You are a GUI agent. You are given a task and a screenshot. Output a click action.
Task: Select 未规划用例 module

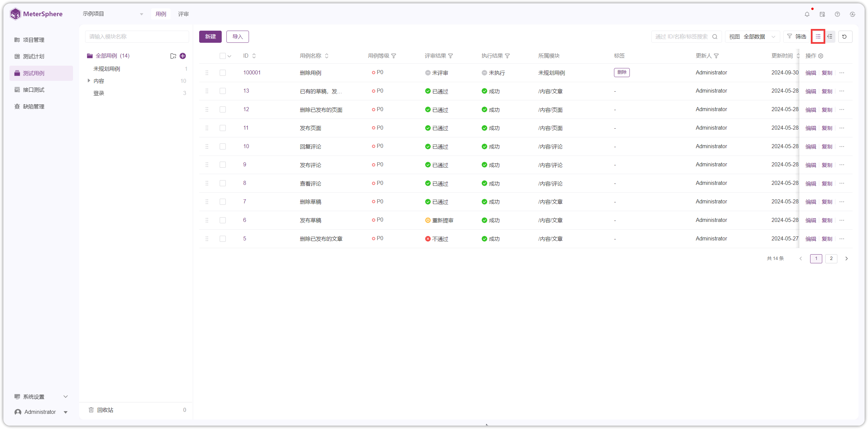pos(106,69)
